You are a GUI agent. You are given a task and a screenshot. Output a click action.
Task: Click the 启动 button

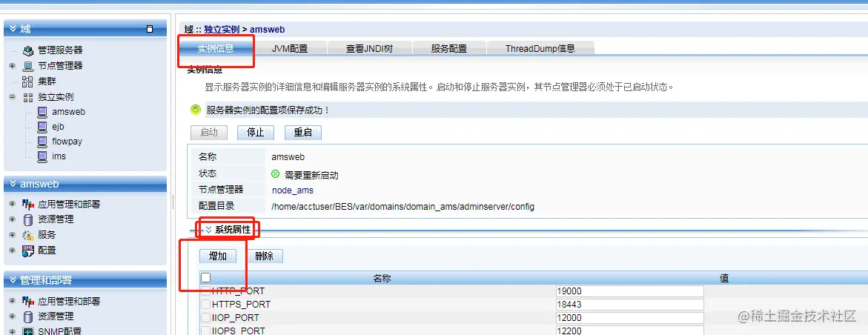tap(209, 133)
